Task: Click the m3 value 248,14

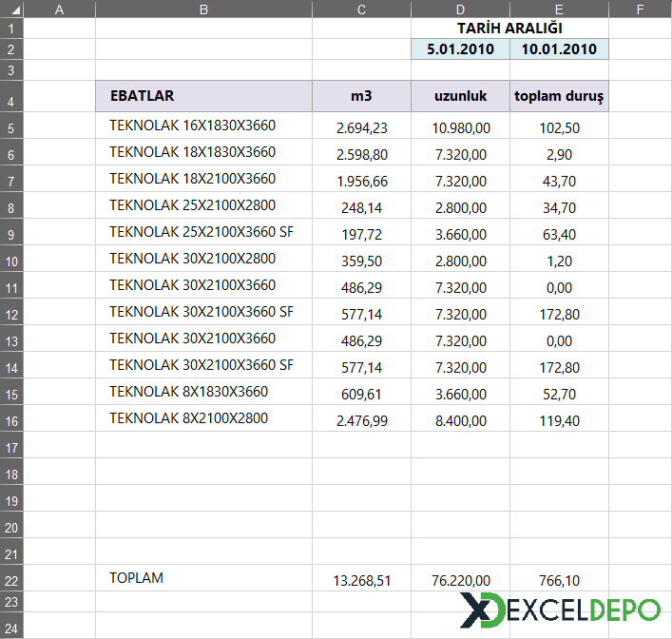Action: click(x=361, y=207)
